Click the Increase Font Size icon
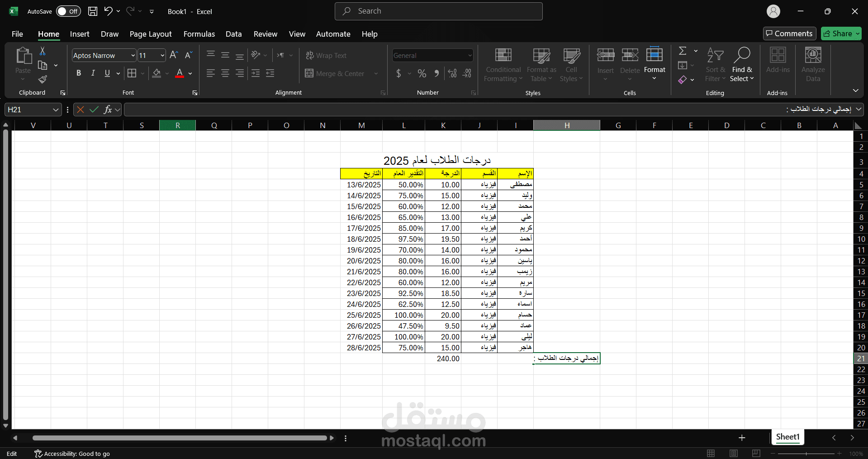Image resolution: width=868 pixels, height=459 pixels. coord(174,55)
